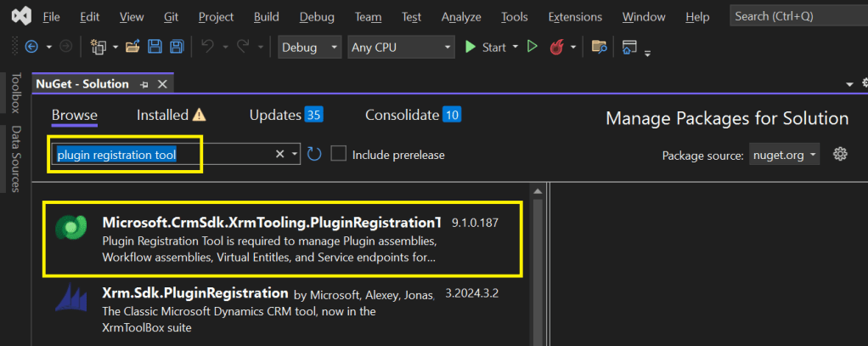
Task: Switch to the Consolidate tab
Action: (412, 115)
